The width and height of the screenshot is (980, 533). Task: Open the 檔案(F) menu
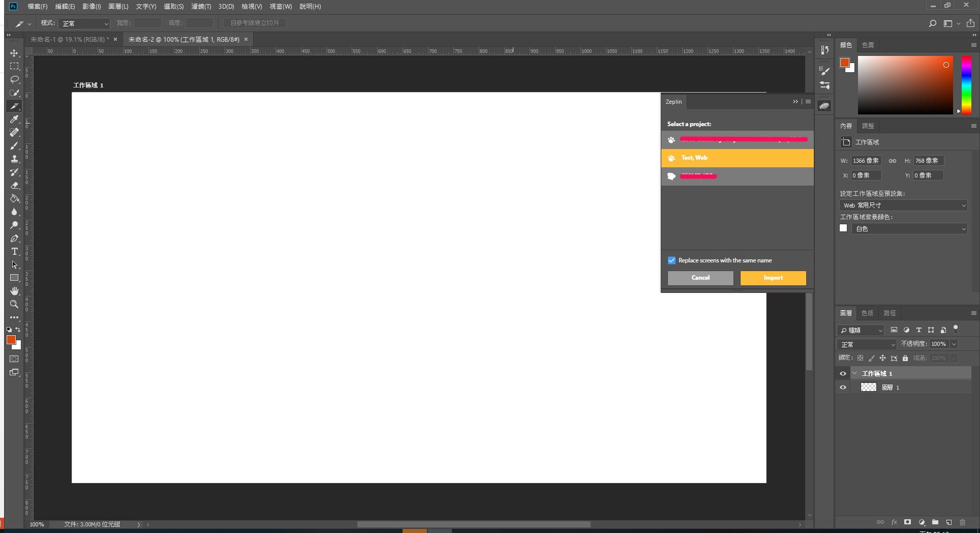coord(38,7)
